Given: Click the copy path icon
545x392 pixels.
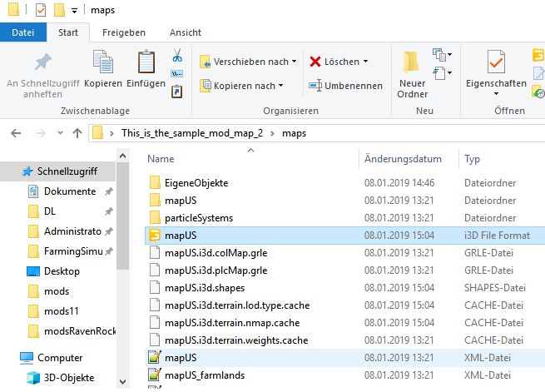Looking at the screenshot, I should (x=177, y=74).
